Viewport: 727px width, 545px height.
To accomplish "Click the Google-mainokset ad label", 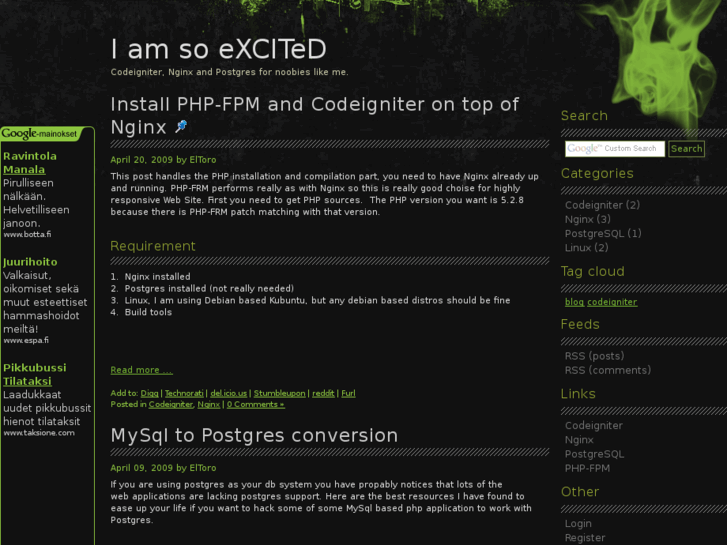I will (x=40, y=134).
